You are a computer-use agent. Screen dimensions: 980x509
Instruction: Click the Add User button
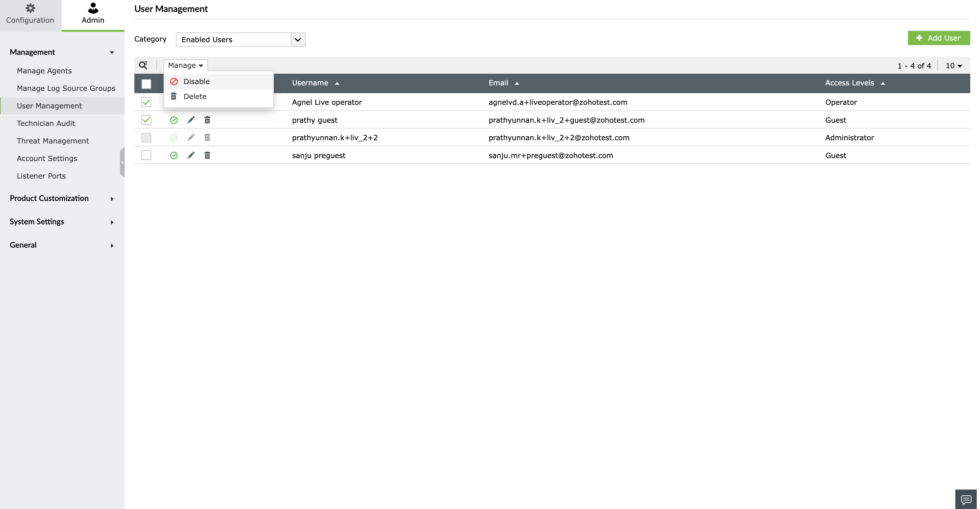(x=938, y=38)
